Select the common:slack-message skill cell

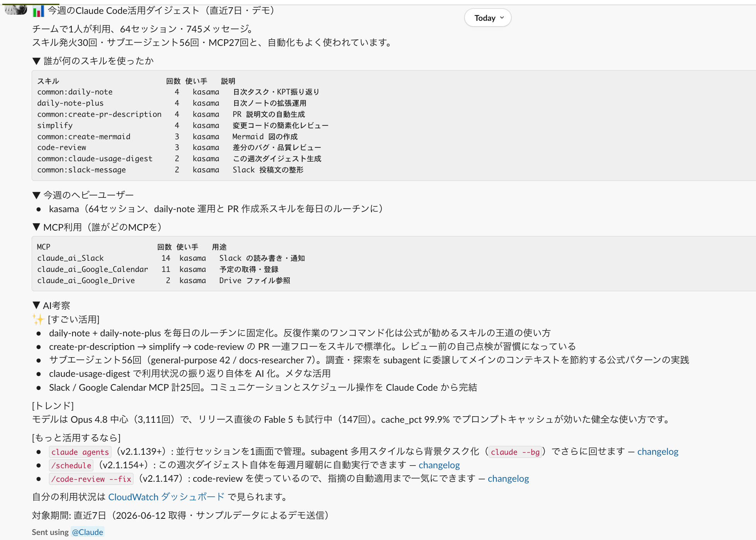coord(81,170)
